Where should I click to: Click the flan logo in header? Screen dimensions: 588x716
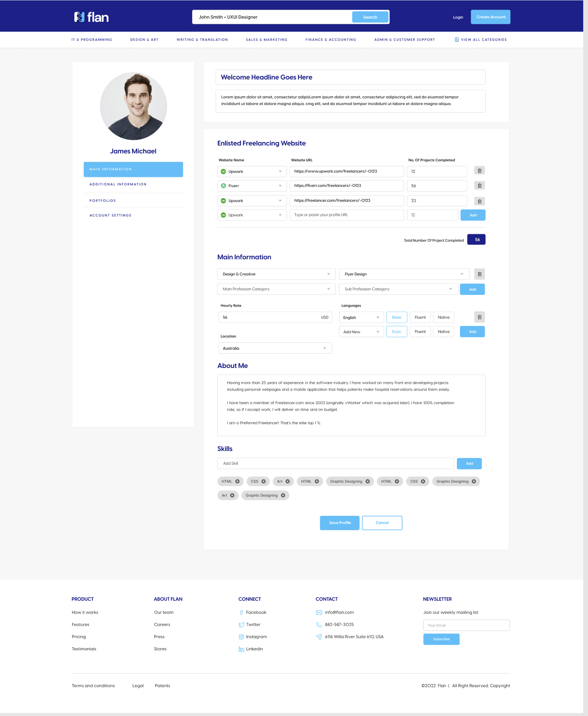click(x=91, y=17)
